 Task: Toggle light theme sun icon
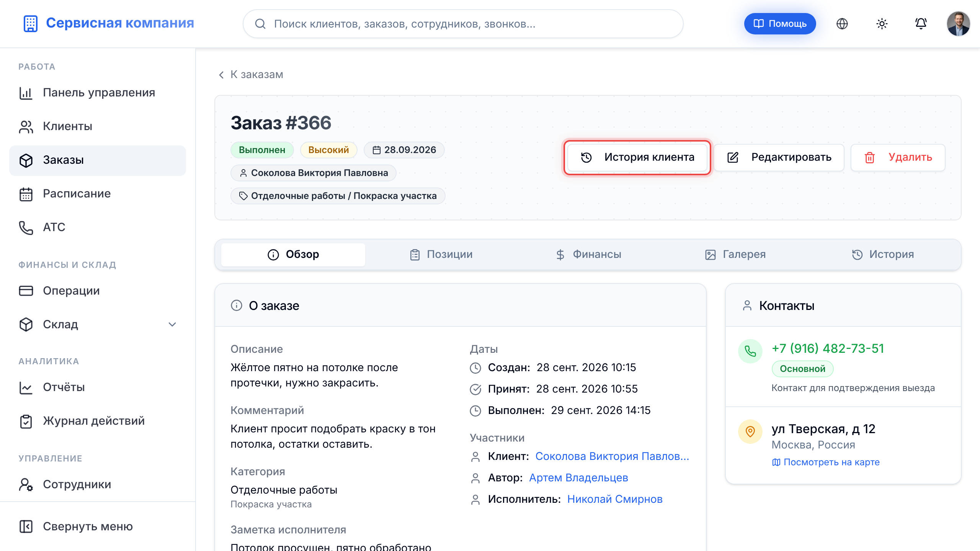pos(882,24)
